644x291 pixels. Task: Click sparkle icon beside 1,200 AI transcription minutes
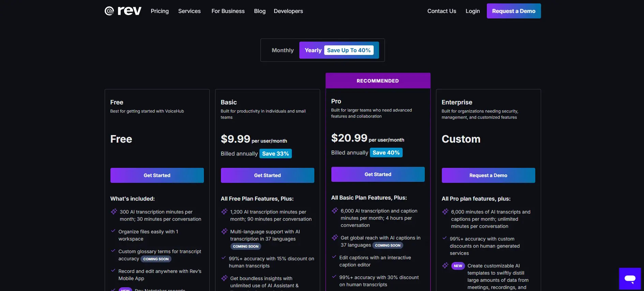224,212
